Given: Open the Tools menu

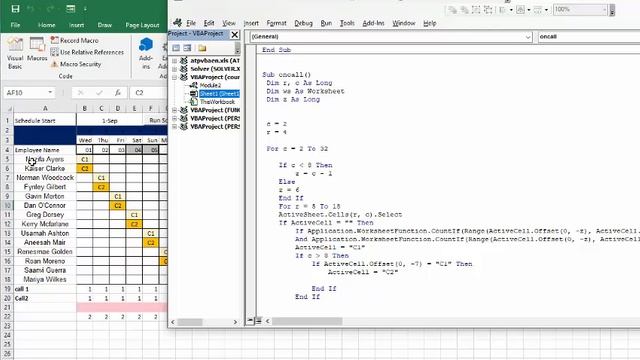Looking at the screenshot, I should click(x=347, y=23).
